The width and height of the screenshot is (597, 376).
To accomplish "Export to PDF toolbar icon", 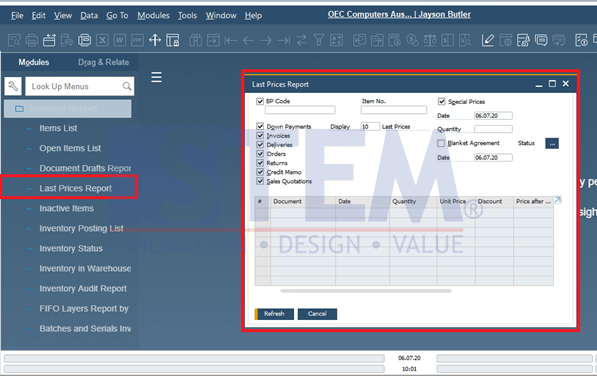I will coord(137,40).
